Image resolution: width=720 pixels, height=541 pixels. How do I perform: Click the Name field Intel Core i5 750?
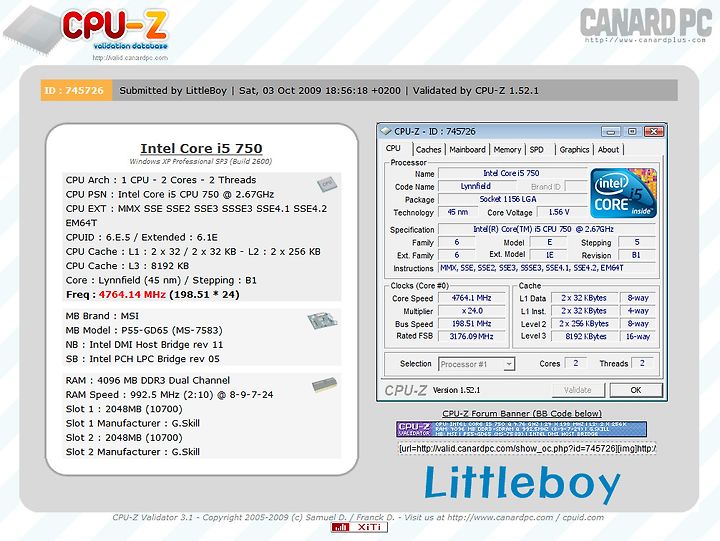511,174
